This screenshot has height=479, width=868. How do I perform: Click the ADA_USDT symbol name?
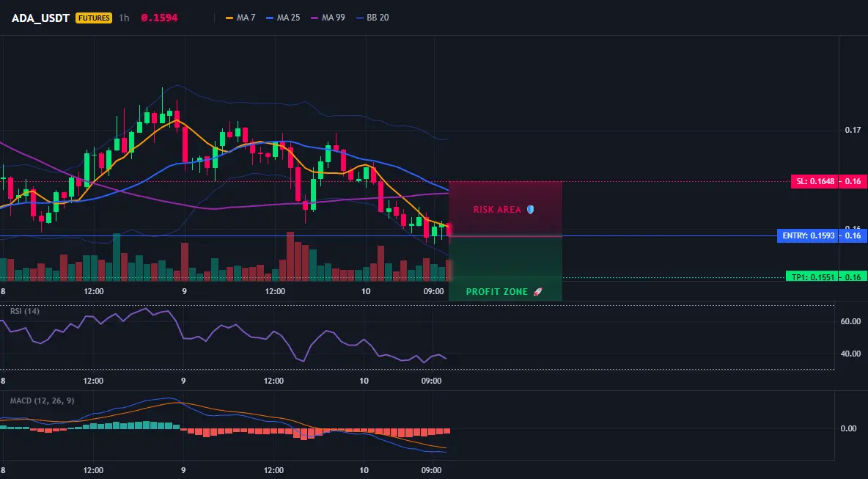[x=40, y=18]
